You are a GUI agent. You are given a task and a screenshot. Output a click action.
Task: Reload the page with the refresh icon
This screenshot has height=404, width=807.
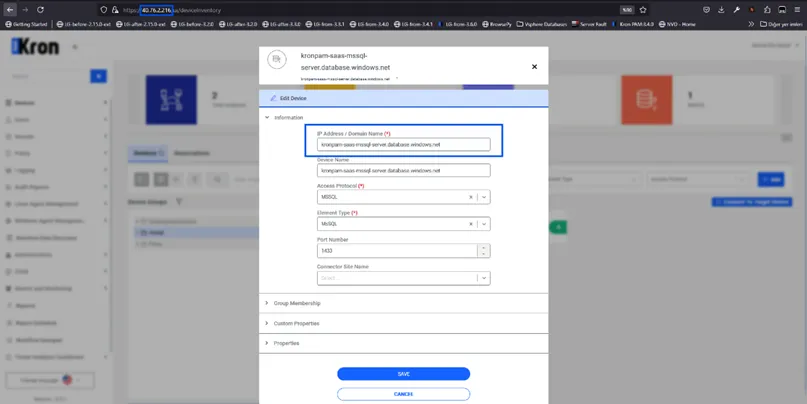40,10
